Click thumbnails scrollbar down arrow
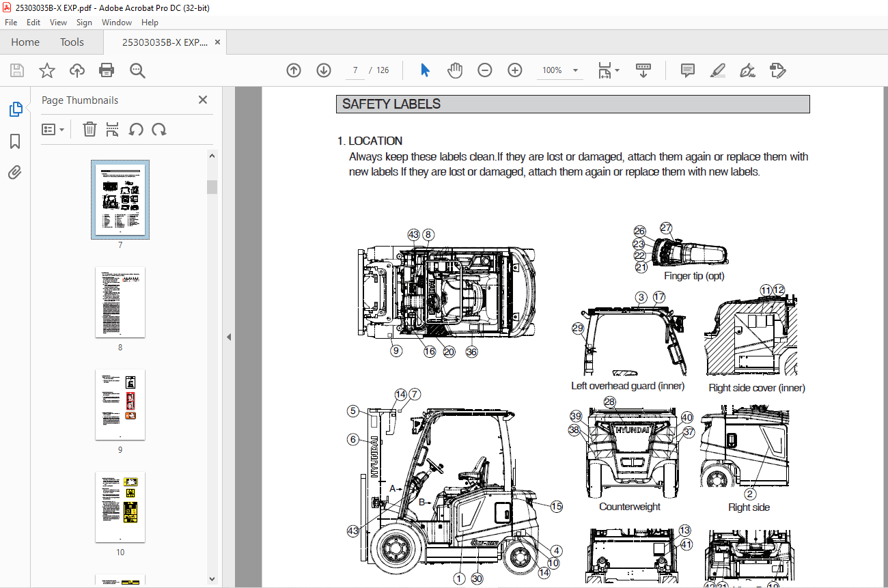This screenshot has height=588, width=888. (x=212, y=580)
